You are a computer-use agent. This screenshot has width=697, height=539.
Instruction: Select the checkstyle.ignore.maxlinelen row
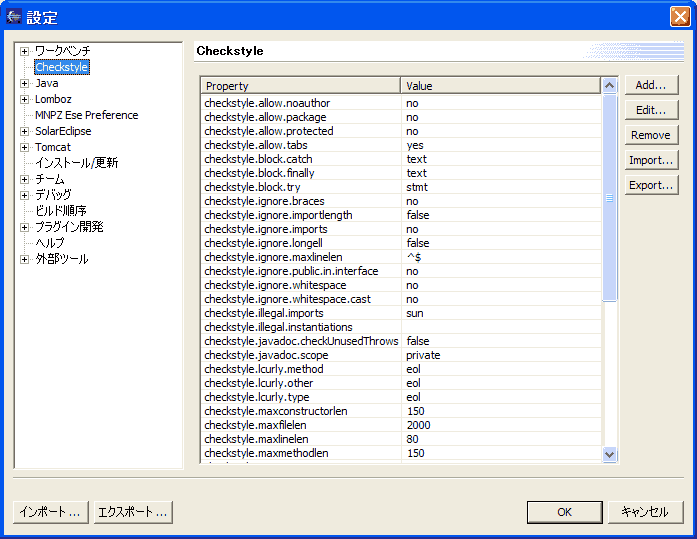point(401,257)
